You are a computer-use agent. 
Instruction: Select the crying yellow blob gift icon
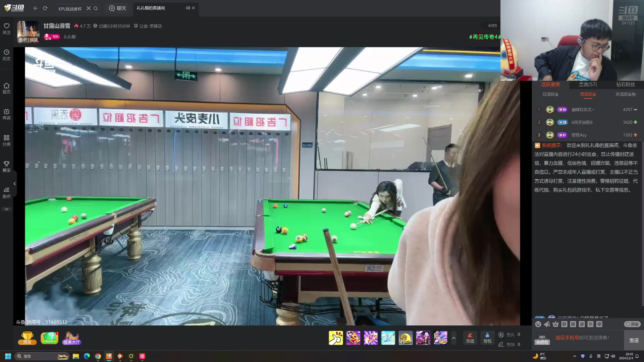pos(406,338)
